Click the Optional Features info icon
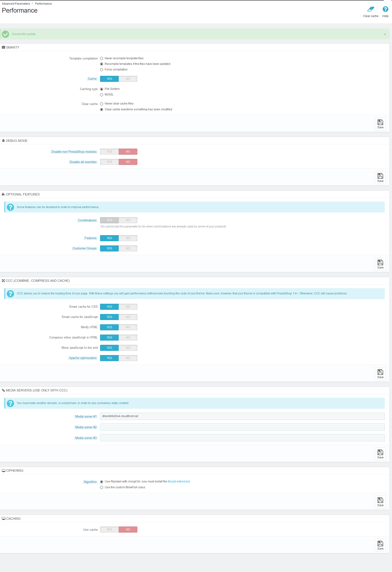 click(x=10, y=207)
